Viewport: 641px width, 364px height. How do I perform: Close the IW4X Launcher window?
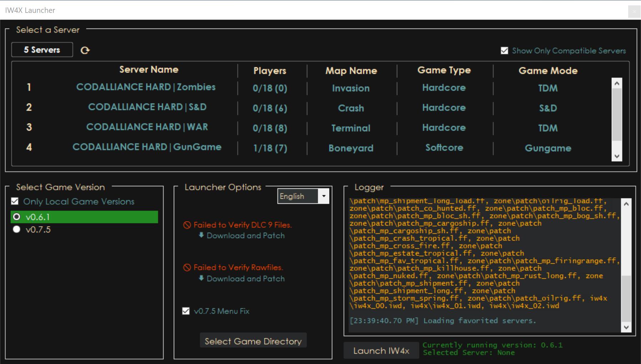pos(634,11)
